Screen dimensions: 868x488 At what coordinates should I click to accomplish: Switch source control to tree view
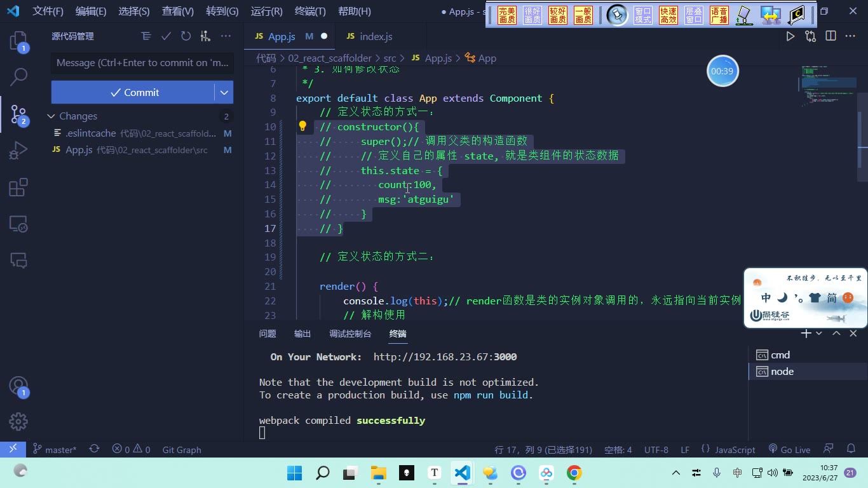(146, 36)
